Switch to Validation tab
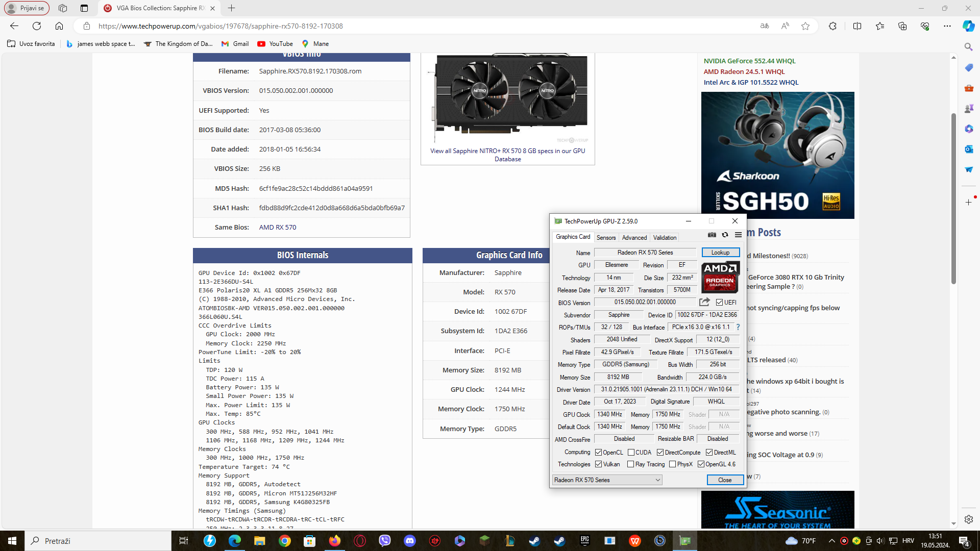980x551 pixels. pos(665,238)
